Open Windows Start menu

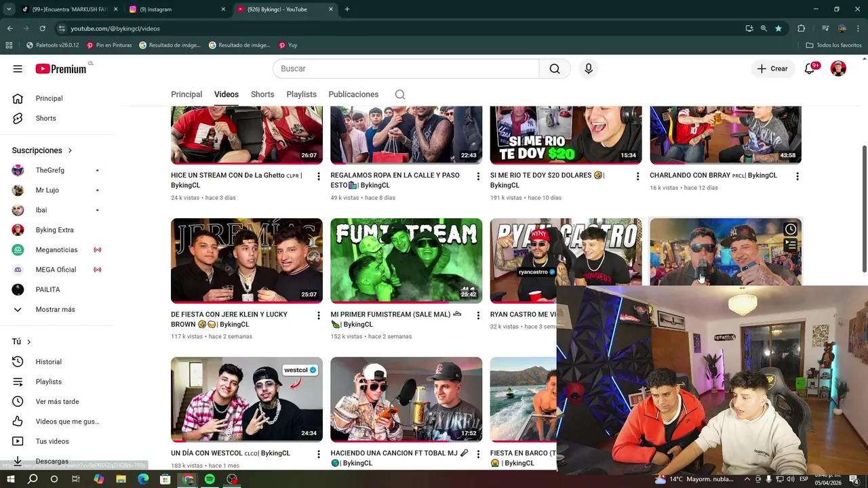pyautogui.click(x=11, y=479)
